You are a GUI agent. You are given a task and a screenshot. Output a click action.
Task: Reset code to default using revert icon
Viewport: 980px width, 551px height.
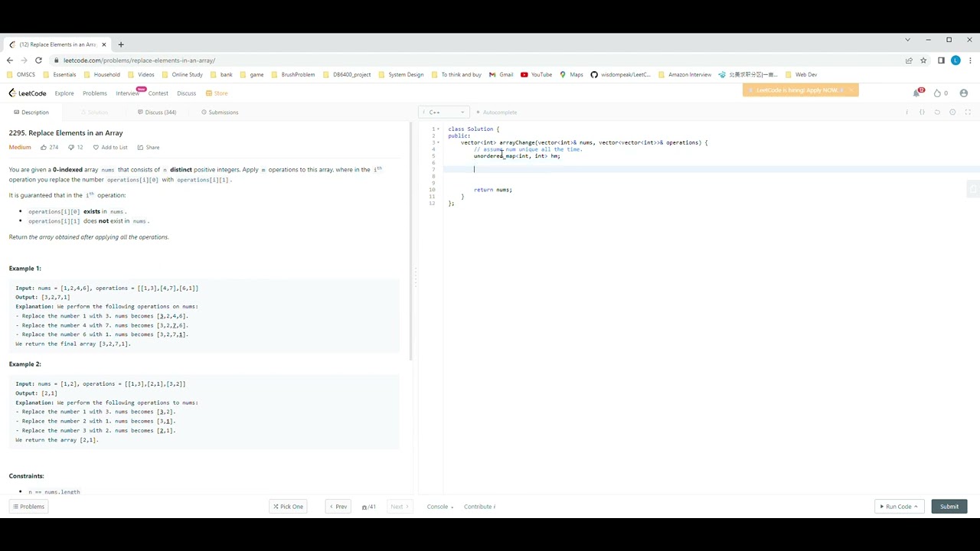point(937,112)
